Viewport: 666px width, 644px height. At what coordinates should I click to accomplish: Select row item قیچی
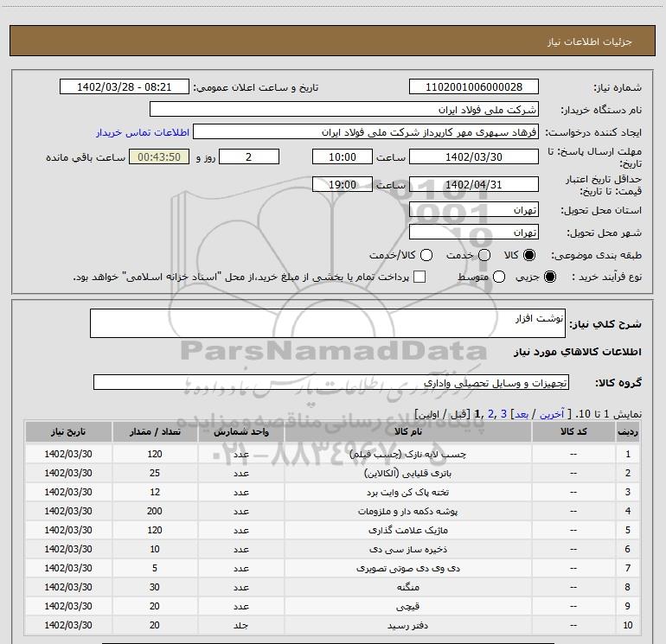[x=407, y=606]
